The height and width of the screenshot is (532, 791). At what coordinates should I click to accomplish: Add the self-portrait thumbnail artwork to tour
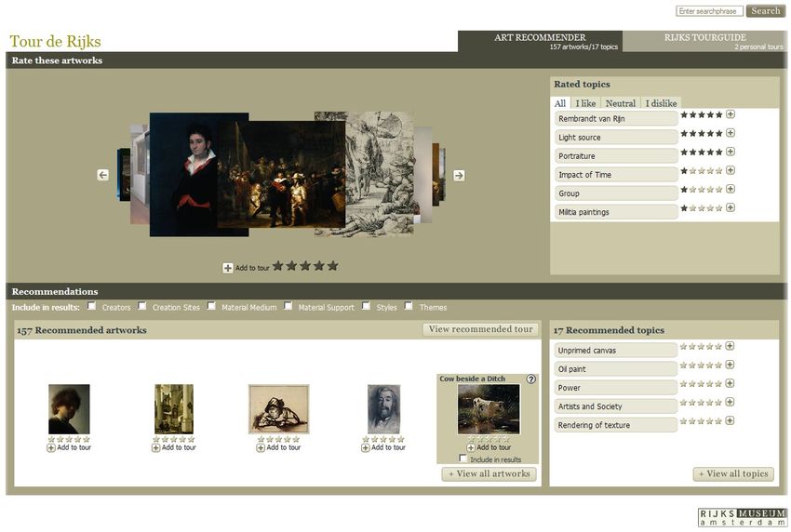[69, 447]
